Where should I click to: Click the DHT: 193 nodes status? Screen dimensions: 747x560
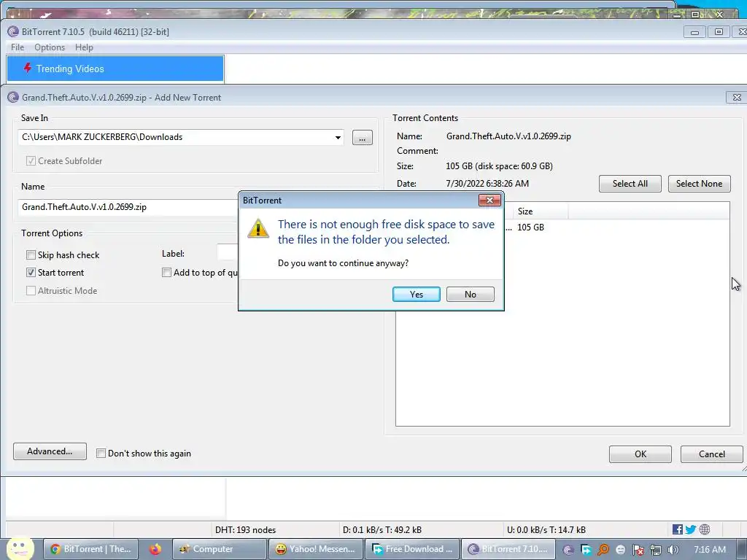coord(245,530)
